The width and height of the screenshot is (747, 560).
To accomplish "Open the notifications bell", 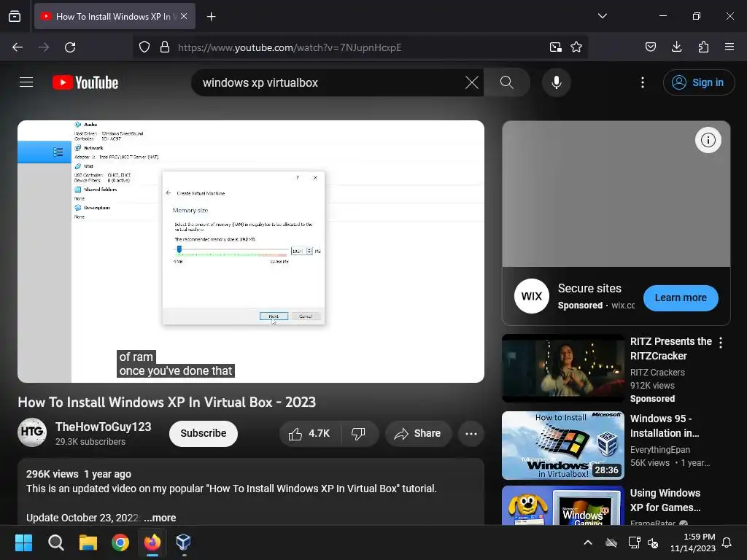I will pyautogui.click(x=727, y=542).
